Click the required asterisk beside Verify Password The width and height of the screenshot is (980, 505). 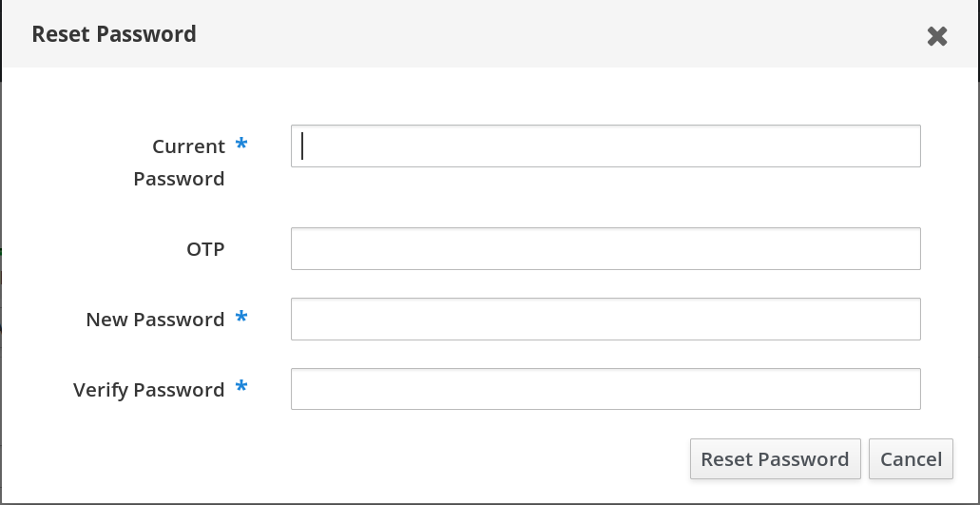[x=241, y=388]
